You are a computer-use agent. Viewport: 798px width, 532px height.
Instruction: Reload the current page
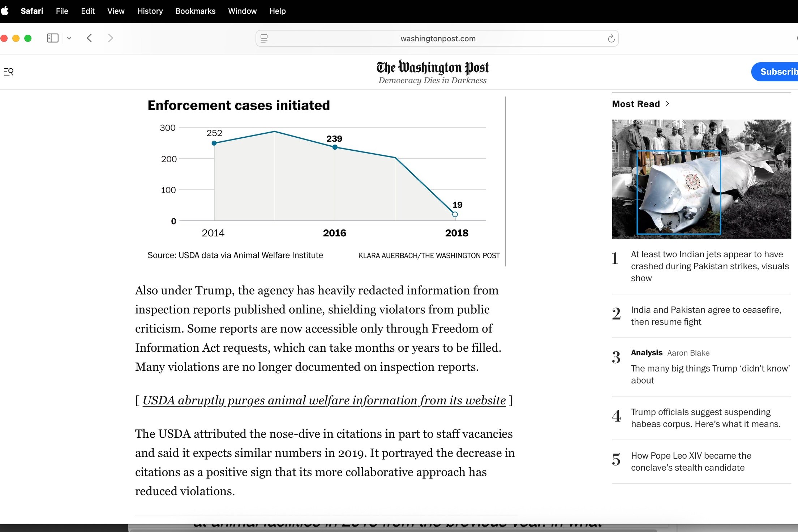(x=611, y=38)
